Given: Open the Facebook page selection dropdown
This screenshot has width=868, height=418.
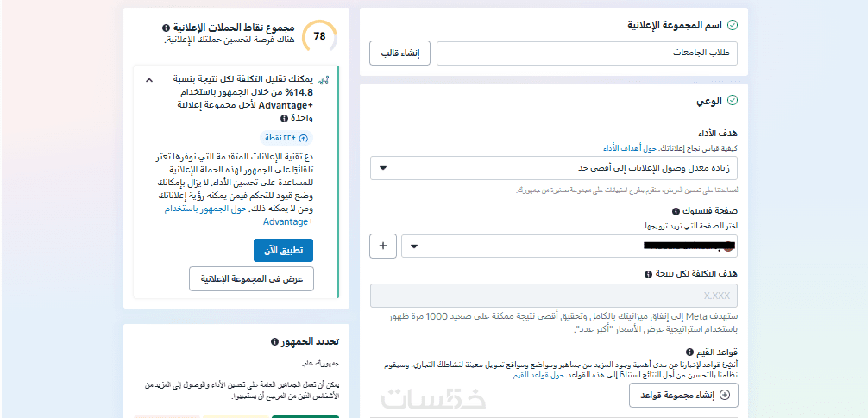Looking at the screenshot, I should click(569, 246).
